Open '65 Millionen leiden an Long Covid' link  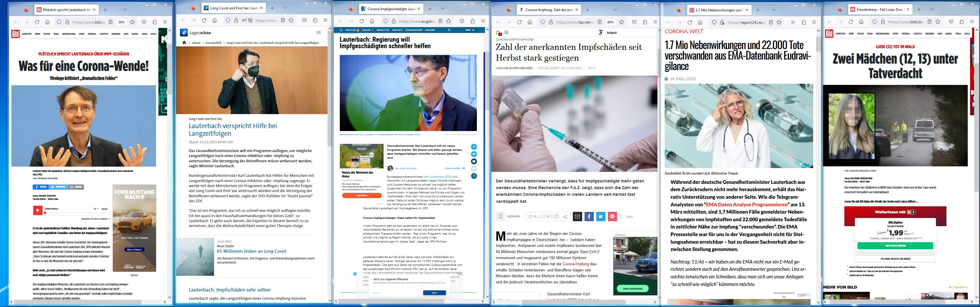(251, 251)
